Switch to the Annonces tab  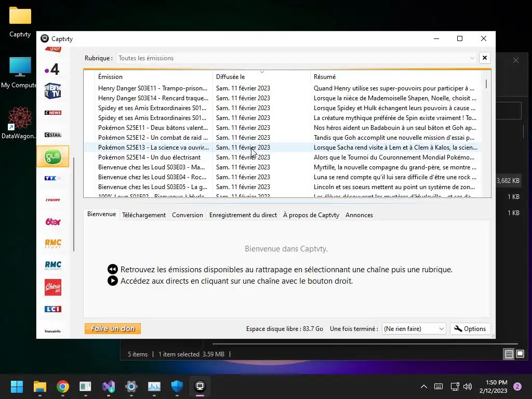(359, 215)
